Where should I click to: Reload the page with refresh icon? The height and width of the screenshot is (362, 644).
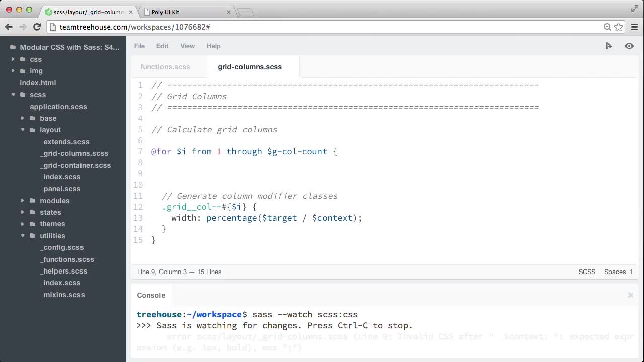tap(37, 27)
